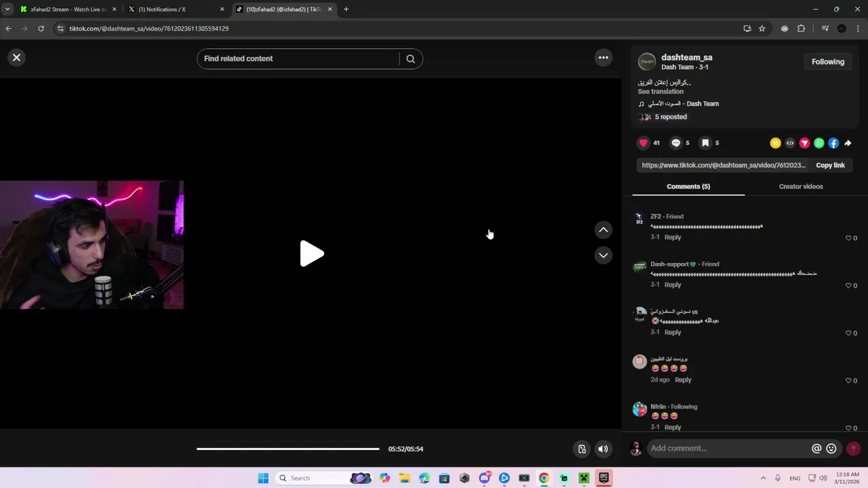This screenshot has height=488, width=868.
Task: Open the browser extensions puzzle icon
Action: click(x=801, y=28)
